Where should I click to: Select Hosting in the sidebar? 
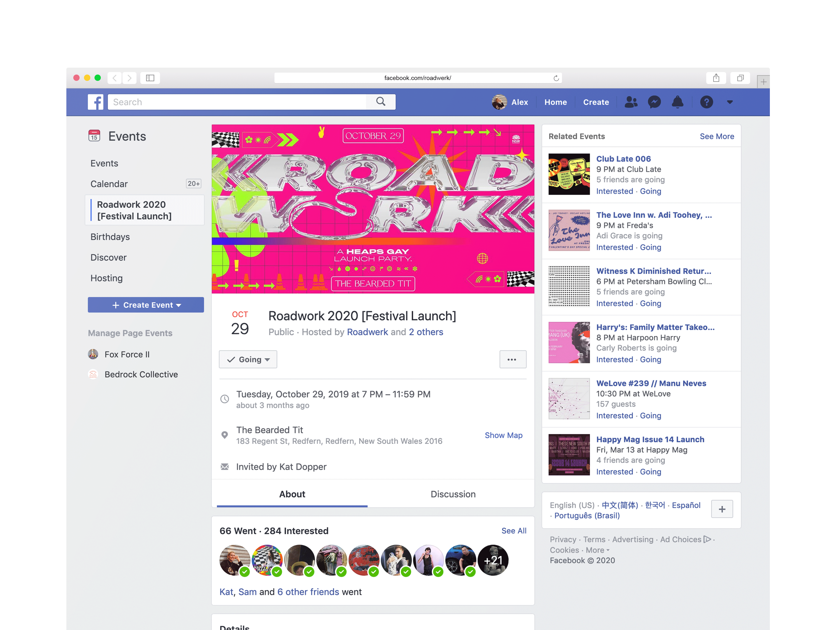click(107, 278)
